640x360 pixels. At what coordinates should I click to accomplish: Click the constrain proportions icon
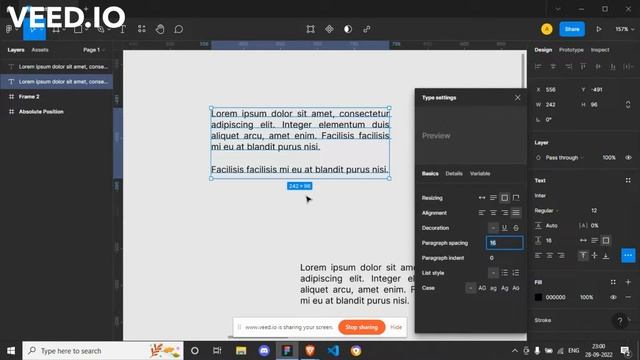pos(628,105)
